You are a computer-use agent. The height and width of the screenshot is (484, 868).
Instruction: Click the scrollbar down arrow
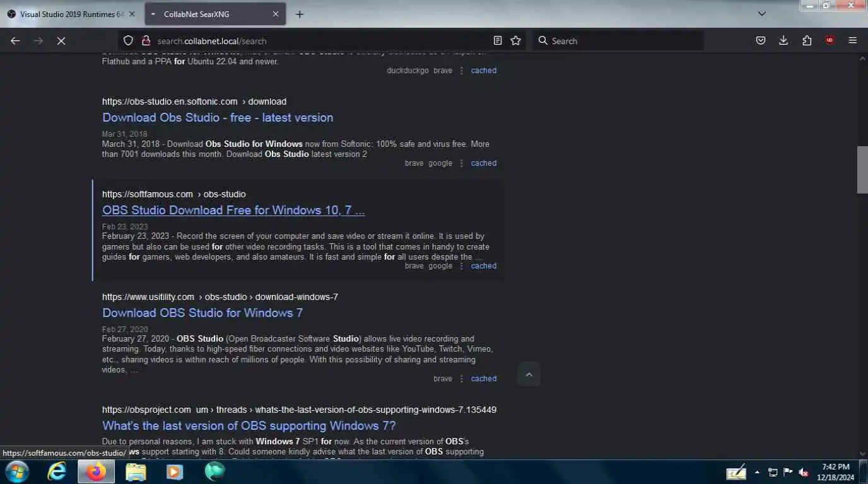pos(862,454)
